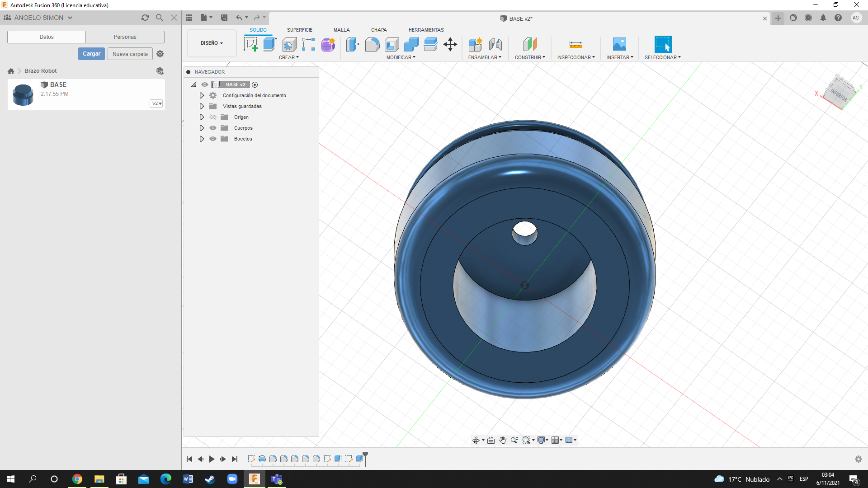Image resolution: width=868 pixels, height=488 pixels.
Task: Switch to the MALLA tab
Action: click(x=342, y=30)
